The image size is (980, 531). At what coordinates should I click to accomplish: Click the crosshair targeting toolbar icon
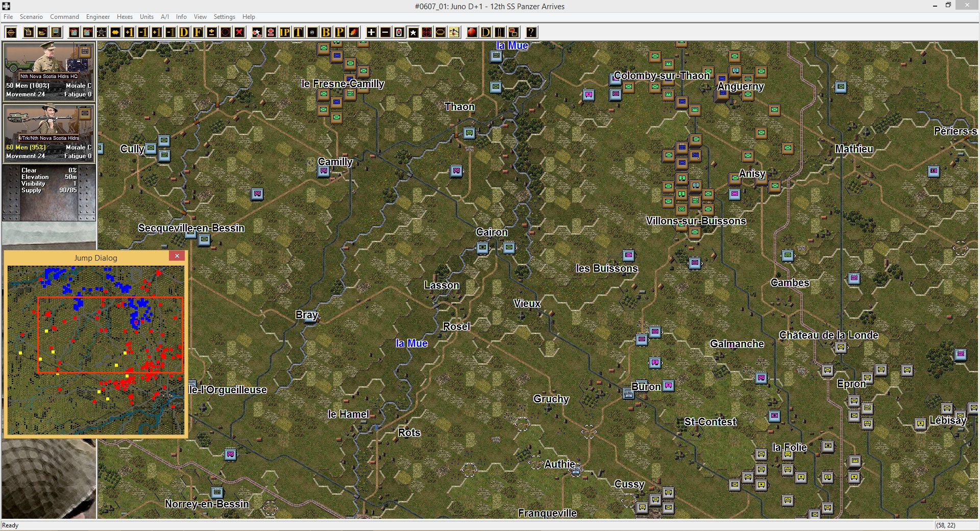tap(11, 33)
